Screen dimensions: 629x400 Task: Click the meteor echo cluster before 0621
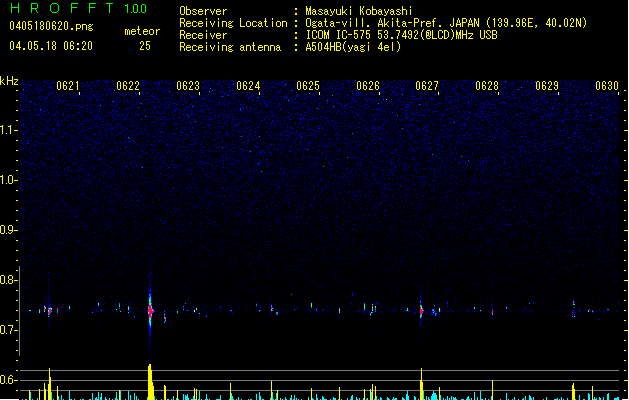tap(49, 311)
